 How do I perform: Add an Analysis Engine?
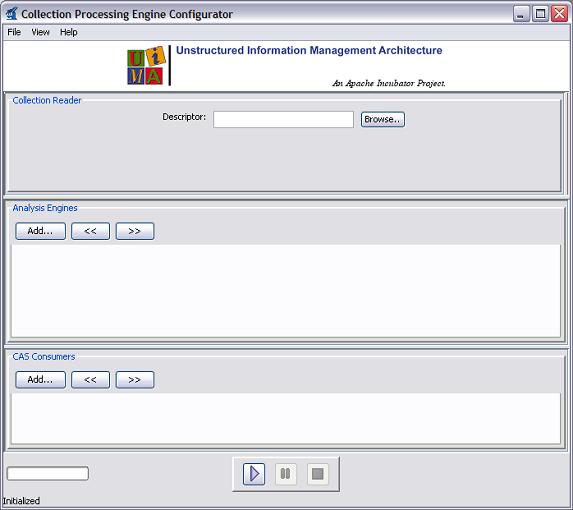coord(41,231)
